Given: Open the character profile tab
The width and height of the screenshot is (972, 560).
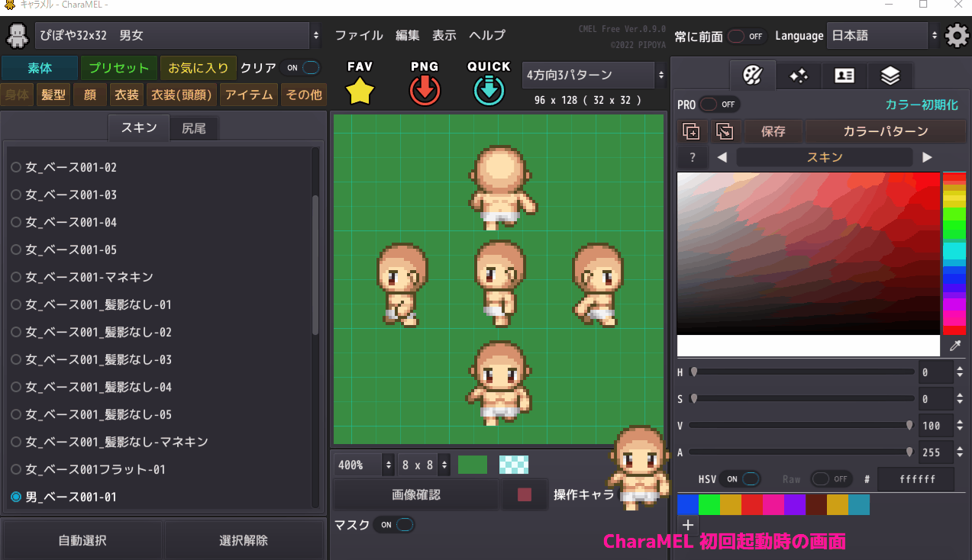Looking at the screenshot, I should 844,76.
